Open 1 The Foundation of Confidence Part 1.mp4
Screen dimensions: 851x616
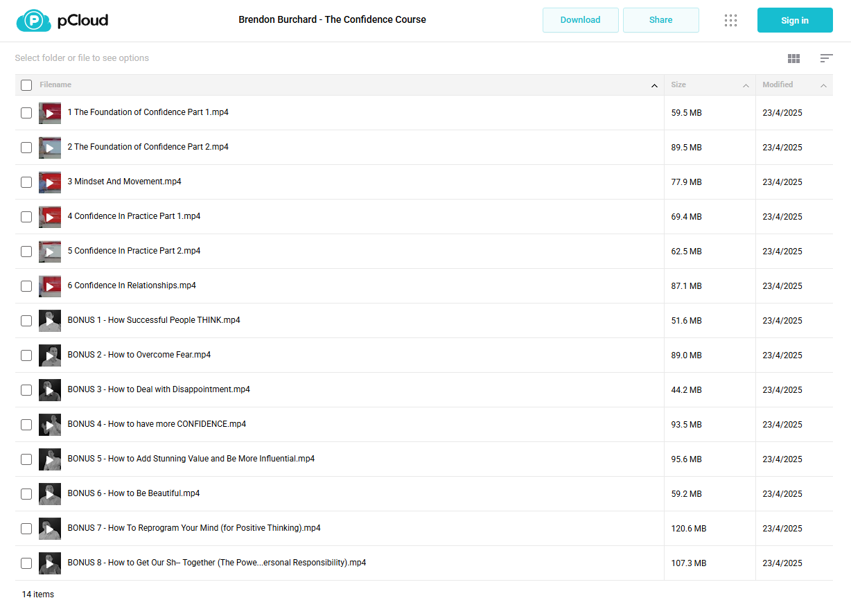point(148,112)
